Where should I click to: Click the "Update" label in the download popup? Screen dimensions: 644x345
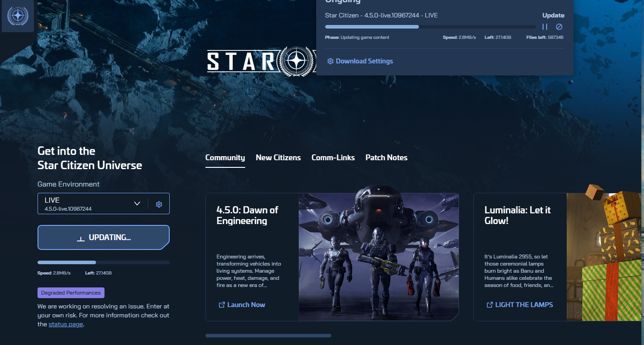click(x=553, y=15)
